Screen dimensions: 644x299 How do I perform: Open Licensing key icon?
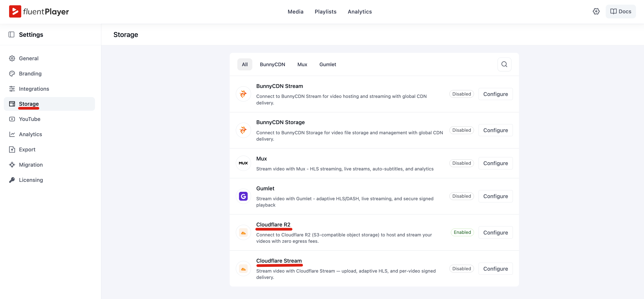coord(12,180)
